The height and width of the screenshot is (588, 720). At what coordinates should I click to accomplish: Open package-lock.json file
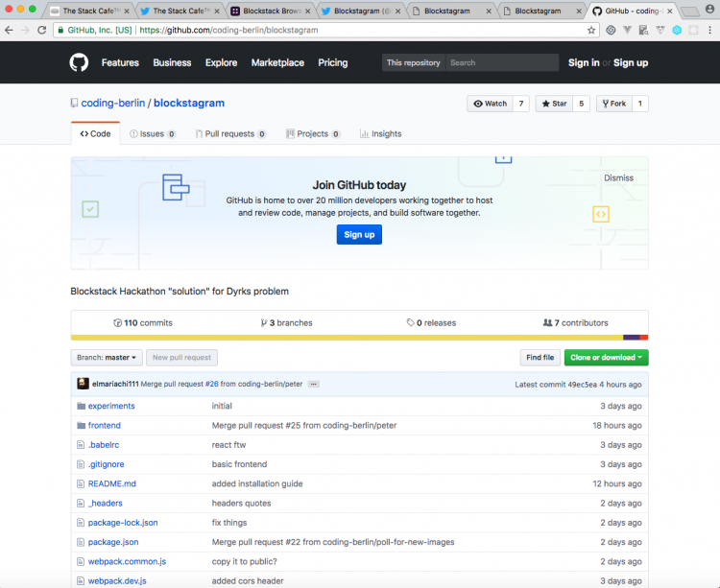pos(123,523)
